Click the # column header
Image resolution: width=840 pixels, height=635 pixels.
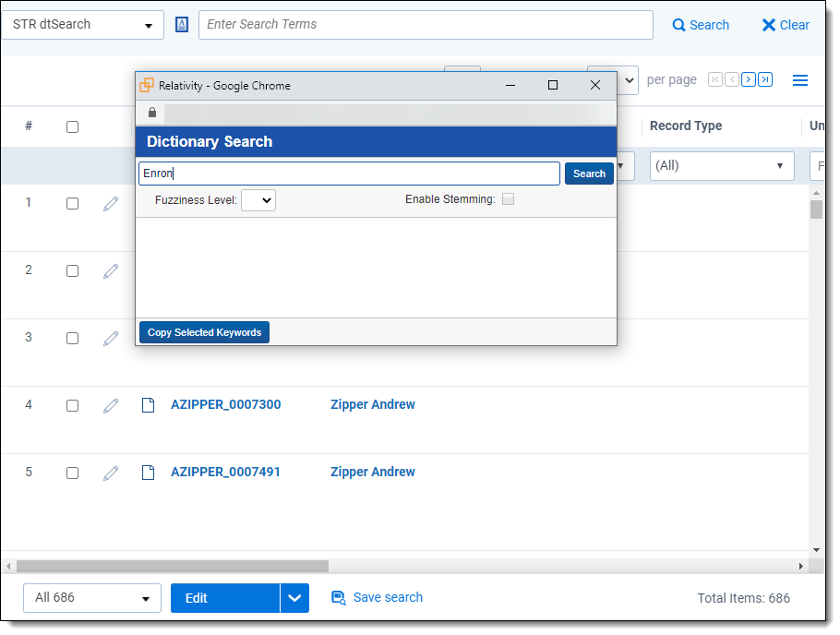(29, 126)
